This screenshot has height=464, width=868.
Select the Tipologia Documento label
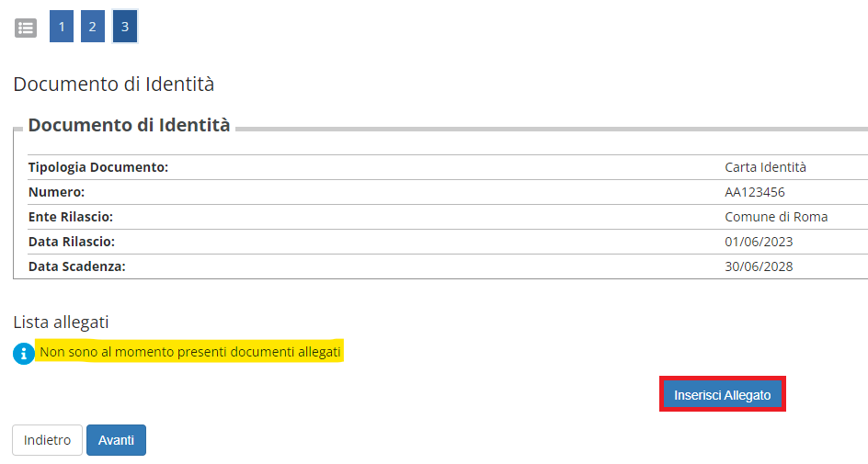click(x=98, y=167)
